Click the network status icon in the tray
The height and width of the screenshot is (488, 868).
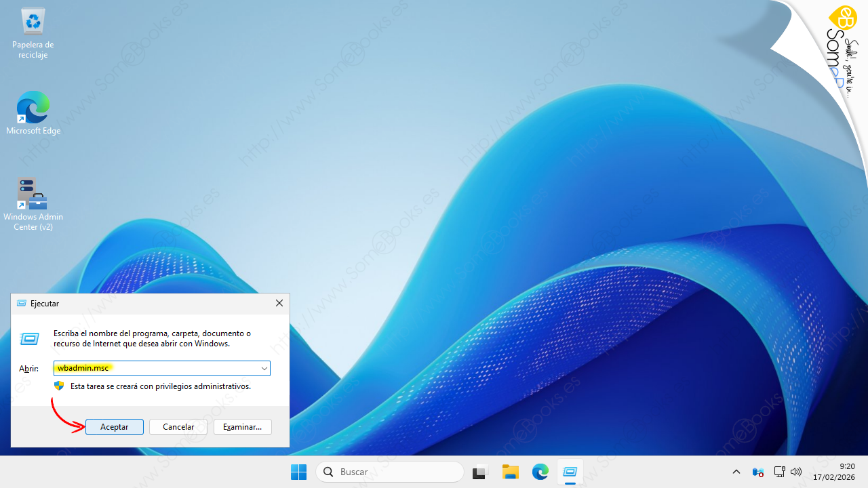coord(779,471)
